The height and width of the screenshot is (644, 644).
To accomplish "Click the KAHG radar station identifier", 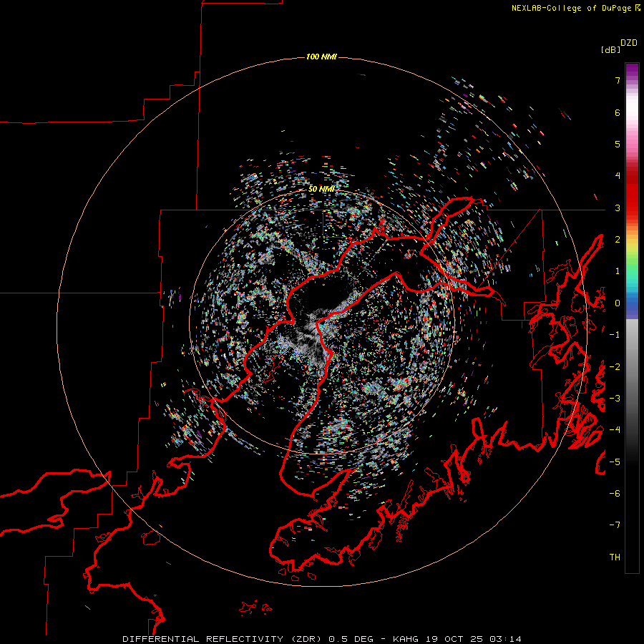I will click(406, 639).
